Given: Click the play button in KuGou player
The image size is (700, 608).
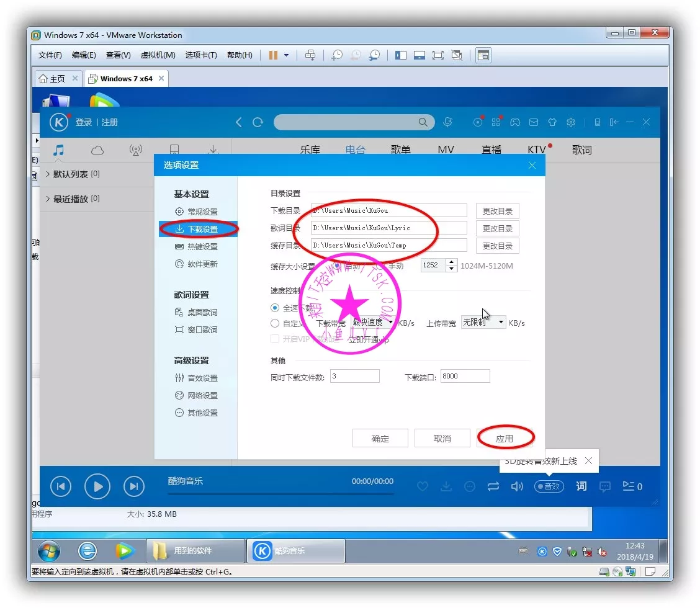Looking at the screenshot, I should 97,487.
